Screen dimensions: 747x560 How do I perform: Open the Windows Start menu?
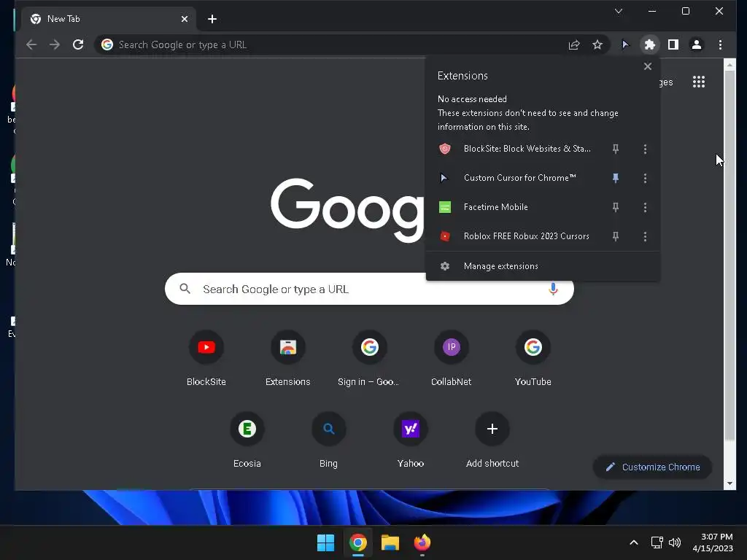pos(326,542)
